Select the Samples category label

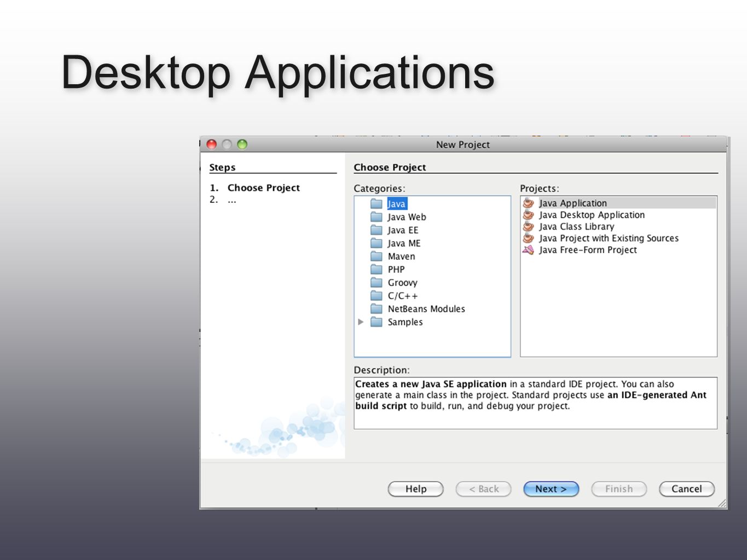[x=405, y=322]
